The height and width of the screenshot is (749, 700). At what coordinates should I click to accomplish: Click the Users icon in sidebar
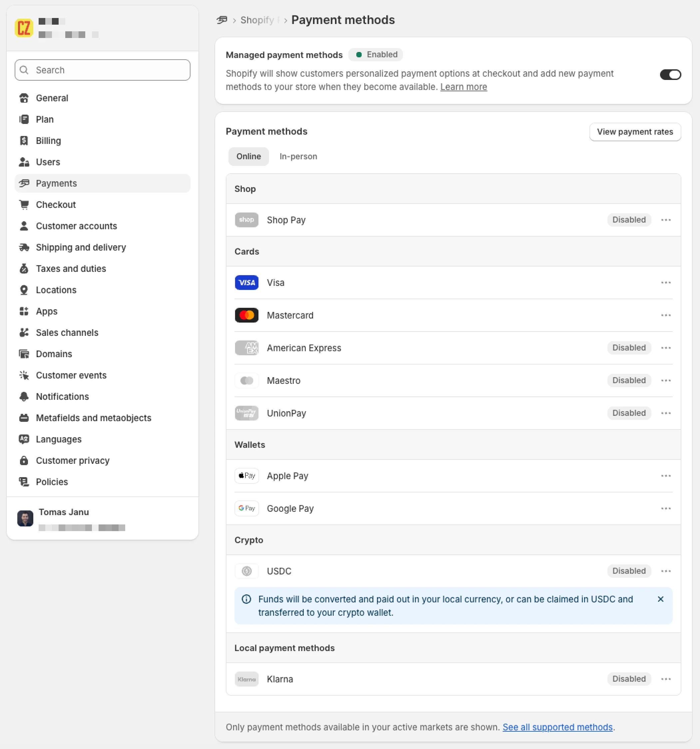[24, 162]
